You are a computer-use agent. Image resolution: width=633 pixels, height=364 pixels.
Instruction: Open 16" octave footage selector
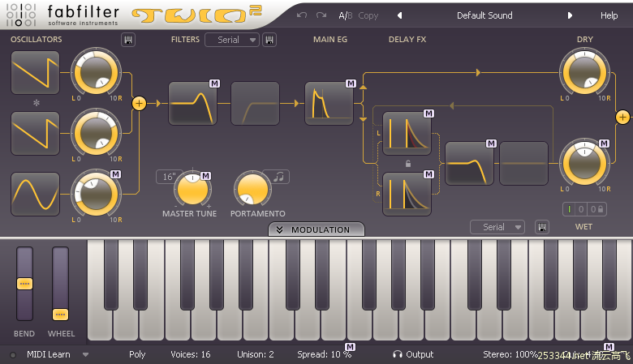coord(169,177)
